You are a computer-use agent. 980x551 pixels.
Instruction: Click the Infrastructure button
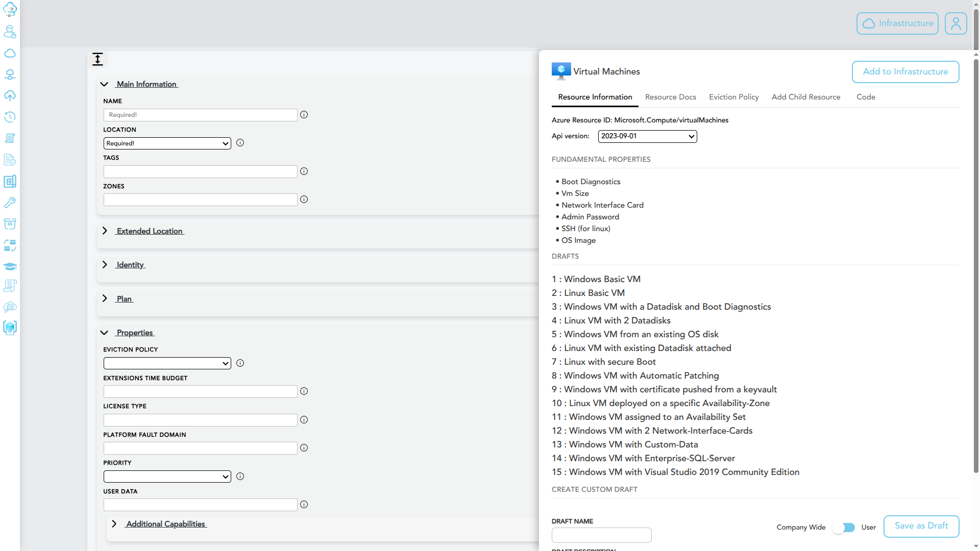897,23
